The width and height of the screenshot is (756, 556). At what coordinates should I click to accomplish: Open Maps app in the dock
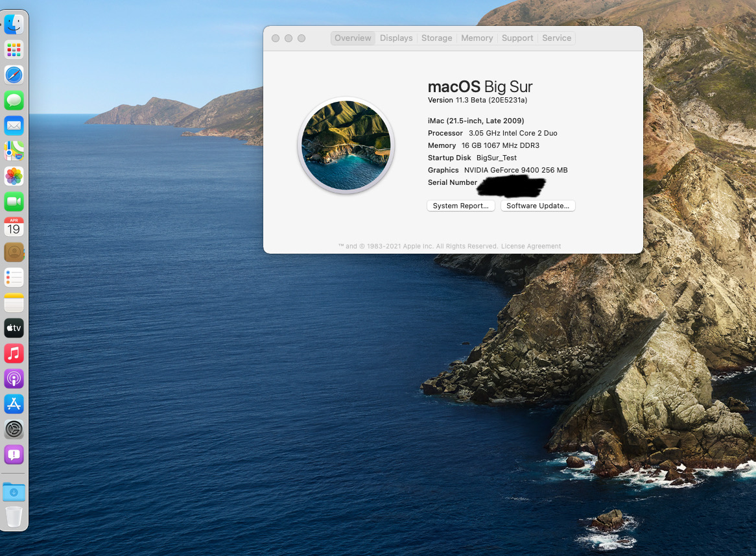[14, 151]
